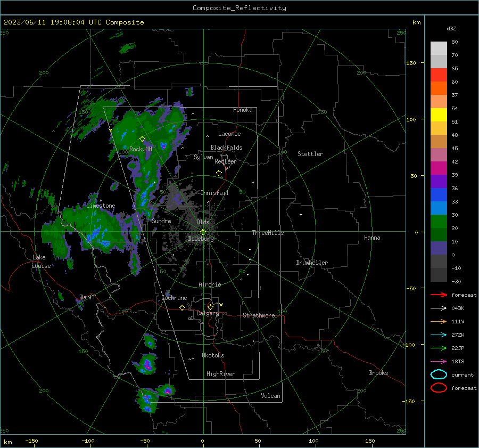Click the white asterisk above the Limestone label
The height and width of the screenshot is (448, 479).
101,201
